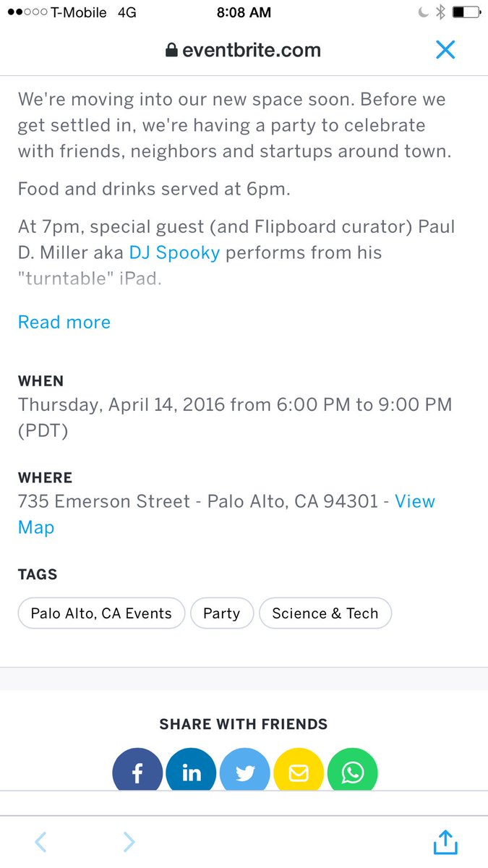
Task: Share event on Facebook
Action: (x=137, y=770)
